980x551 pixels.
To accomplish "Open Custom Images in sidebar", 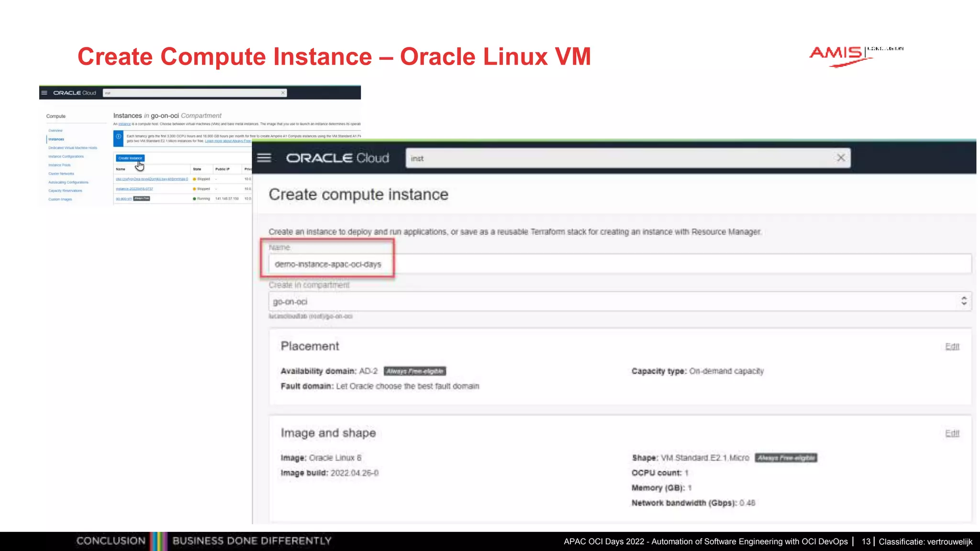I will (x=60, y=199).
